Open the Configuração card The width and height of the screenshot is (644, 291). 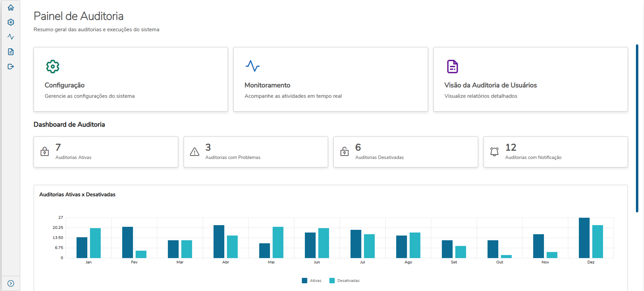(x=130, y=79)
